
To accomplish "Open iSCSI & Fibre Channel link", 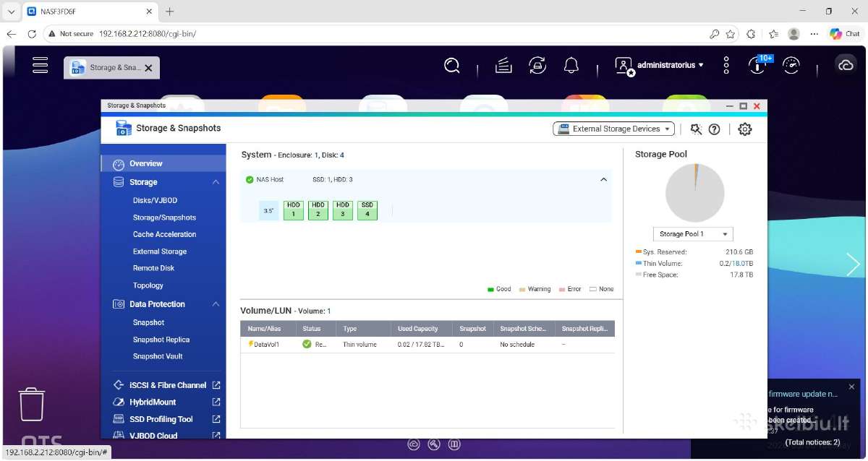I will tap(167, 385).
